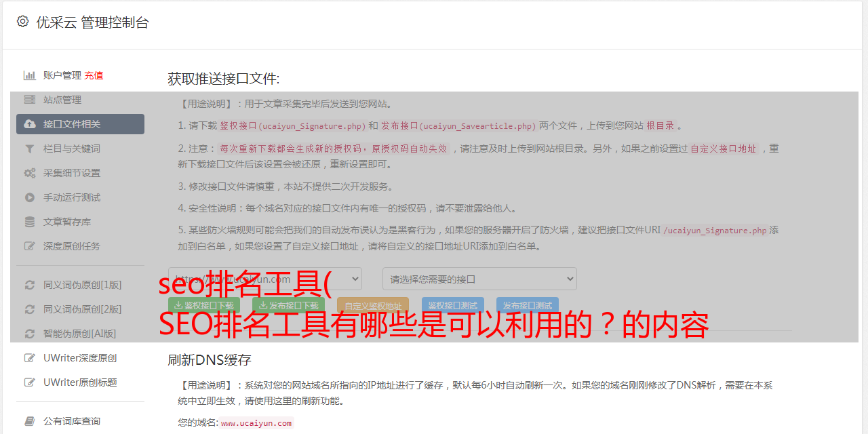868x434 pixels.
Task: Click the server icon next to 站点管理
Action: 30,100
